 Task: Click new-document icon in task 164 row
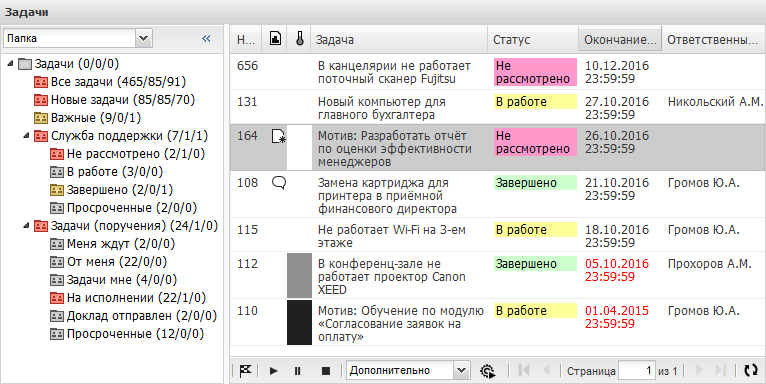click(x=278, y=137)
